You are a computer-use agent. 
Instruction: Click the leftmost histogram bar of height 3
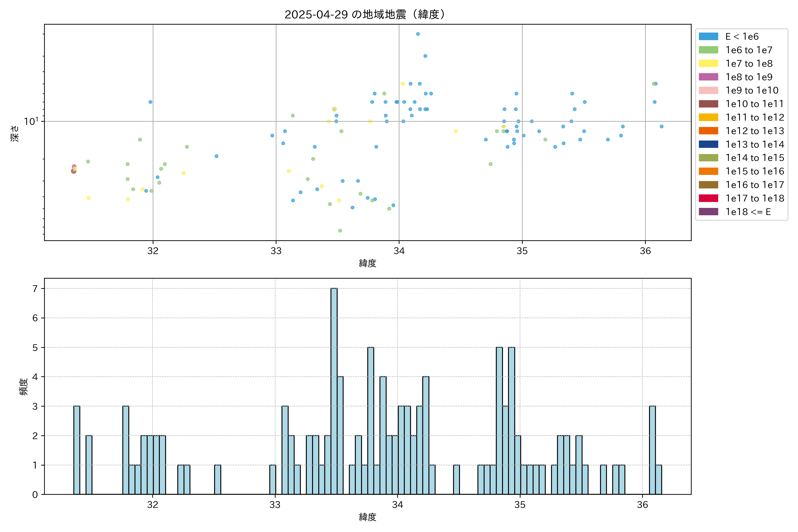coord(77,450)
